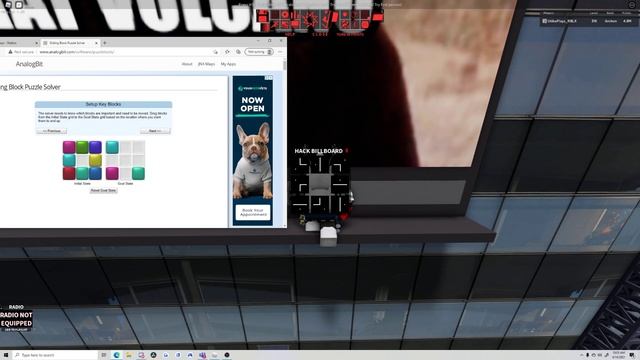The height and width of the screenshot is (360, 640).
Task: Click the HACK BILLBOARD prompt in the game
Action: click(319, 151)
